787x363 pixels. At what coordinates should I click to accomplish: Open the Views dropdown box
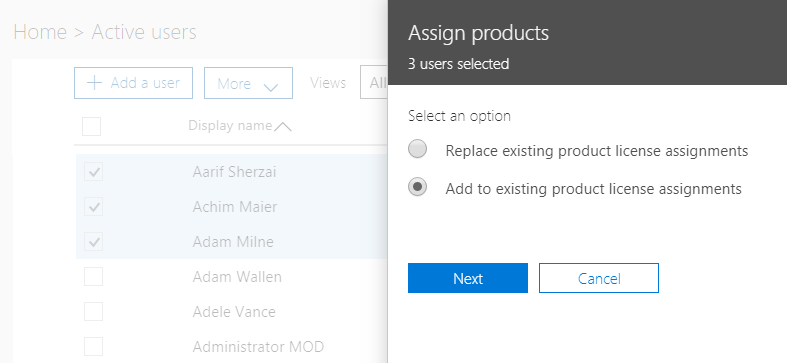(x=374, y=83)
